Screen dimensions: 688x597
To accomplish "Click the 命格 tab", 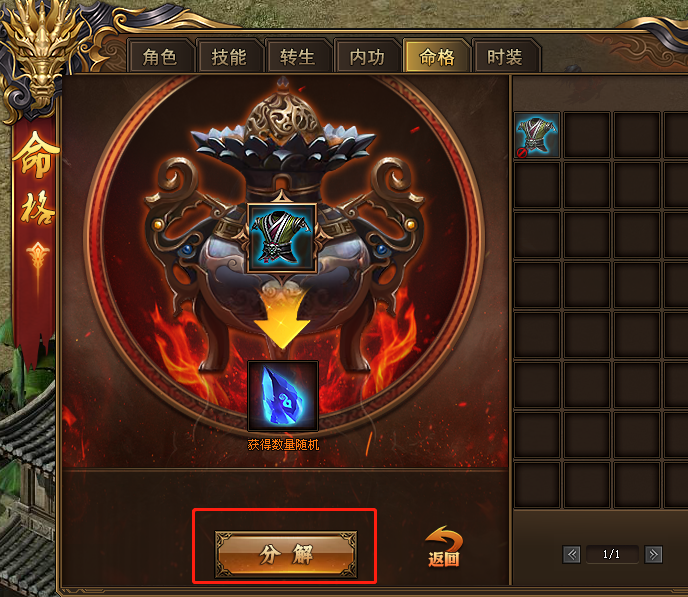I will point(437,57).
